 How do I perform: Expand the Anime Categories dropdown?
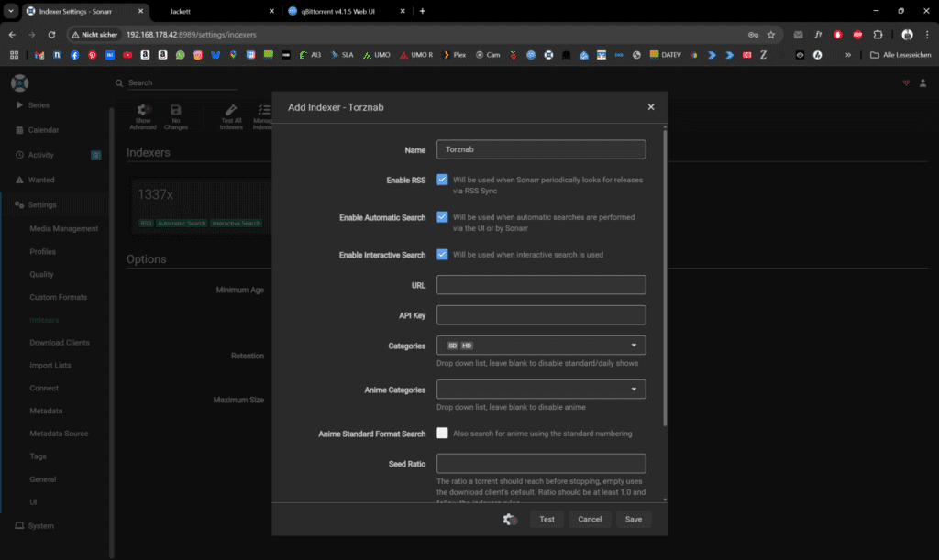coord(541,390)
